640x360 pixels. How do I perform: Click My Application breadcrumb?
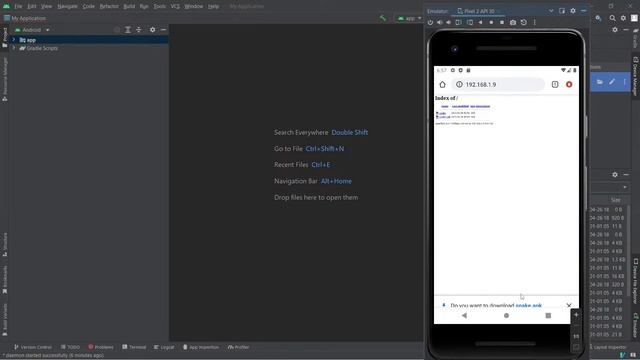pos(29,18)
